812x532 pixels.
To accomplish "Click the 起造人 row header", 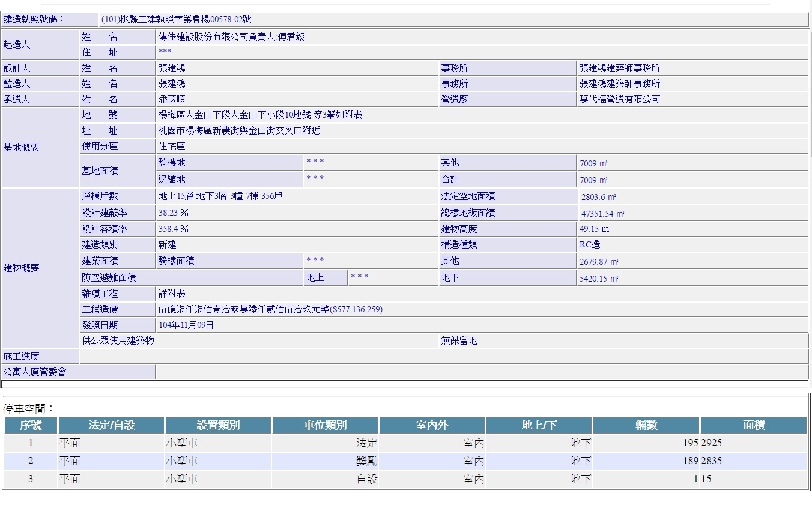I will pyautogui.click(x=40, y=44).
